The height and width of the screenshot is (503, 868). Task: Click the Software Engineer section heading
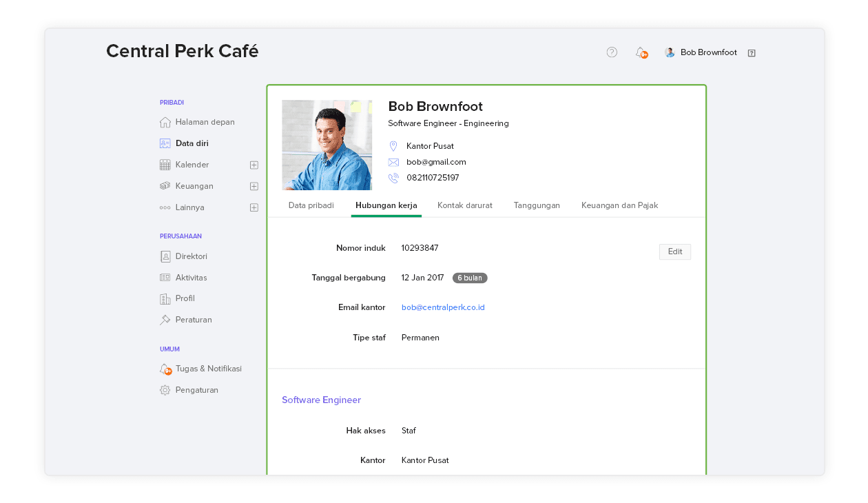pyautogui.click(x=321, y=400)
